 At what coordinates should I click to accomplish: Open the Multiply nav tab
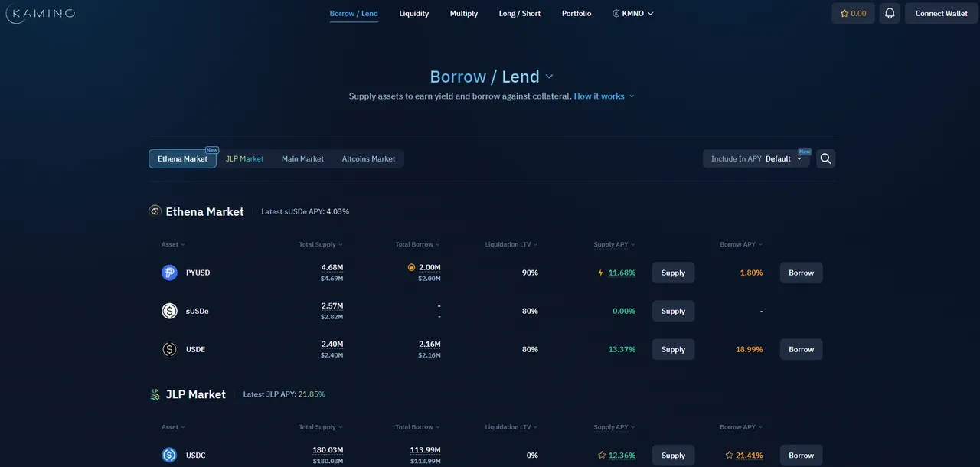464,13
